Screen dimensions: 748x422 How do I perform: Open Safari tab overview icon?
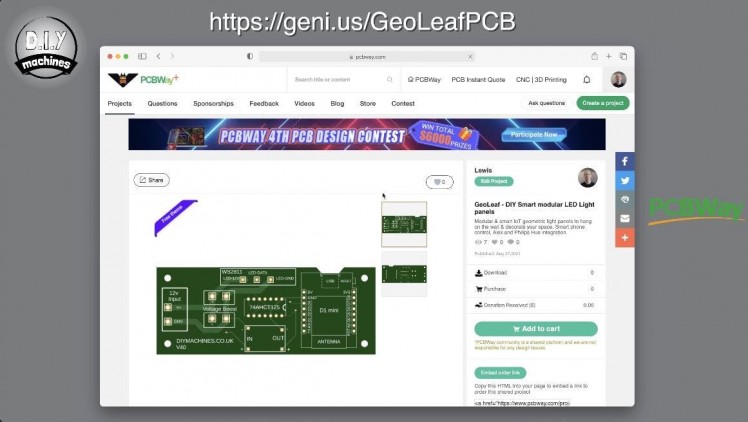click(x=623, y=56)
